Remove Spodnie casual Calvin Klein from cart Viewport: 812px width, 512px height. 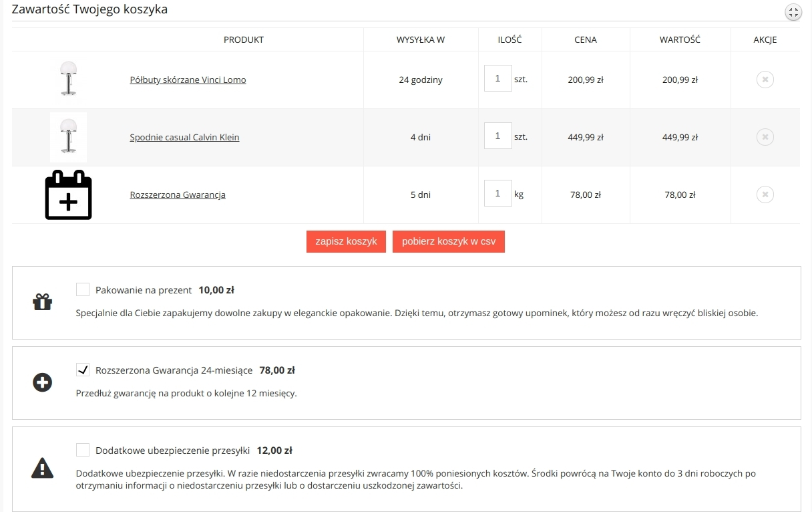click(x=765, y=137)
